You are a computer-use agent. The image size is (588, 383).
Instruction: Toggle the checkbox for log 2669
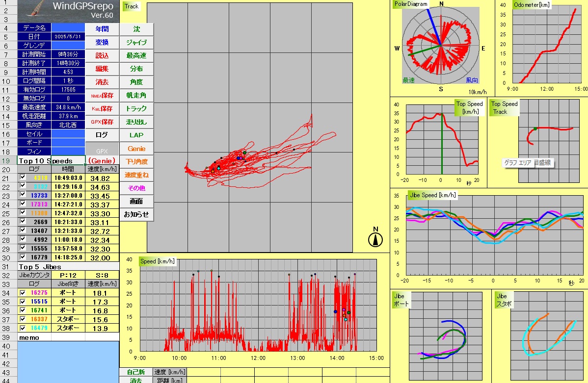tap(23, 222)
